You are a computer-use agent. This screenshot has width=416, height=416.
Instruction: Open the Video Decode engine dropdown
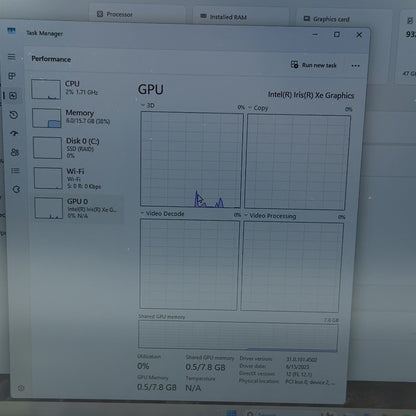tap(162, 213)
